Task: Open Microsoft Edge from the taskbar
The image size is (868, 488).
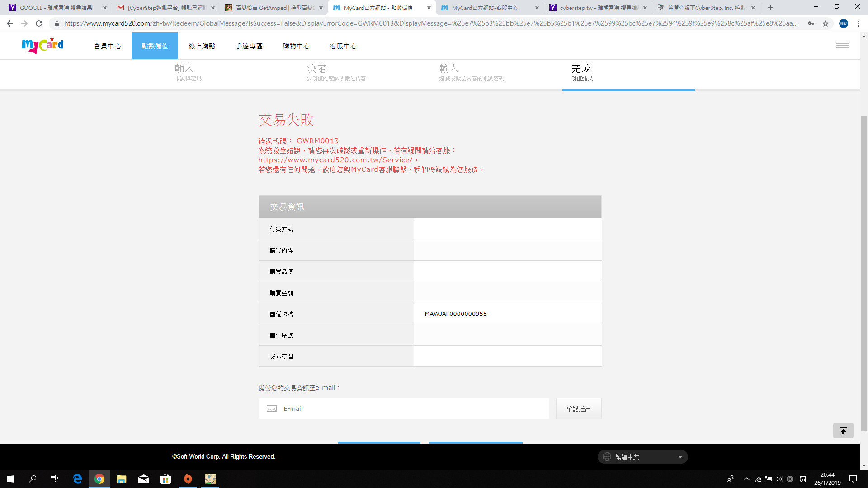Action: (x=77, y=479)
